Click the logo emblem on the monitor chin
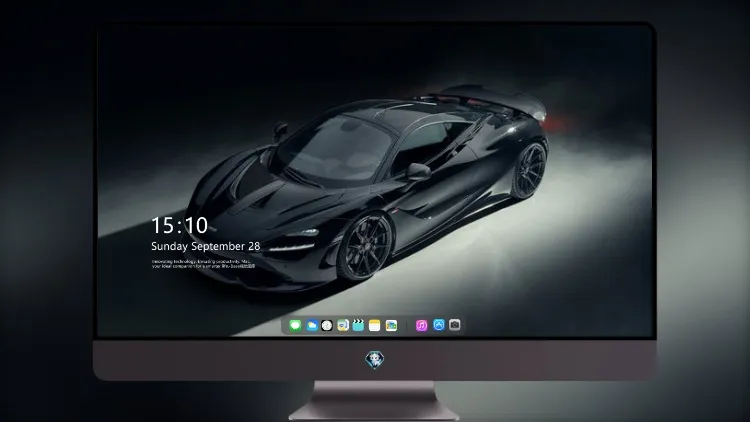 [x=375, y=359]
